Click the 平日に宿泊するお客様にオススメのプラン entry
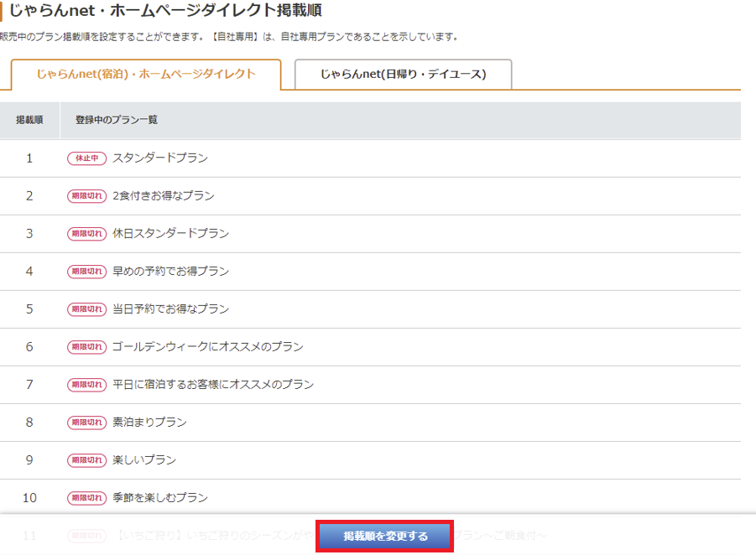The image size is (756, 555). point(213,385)
